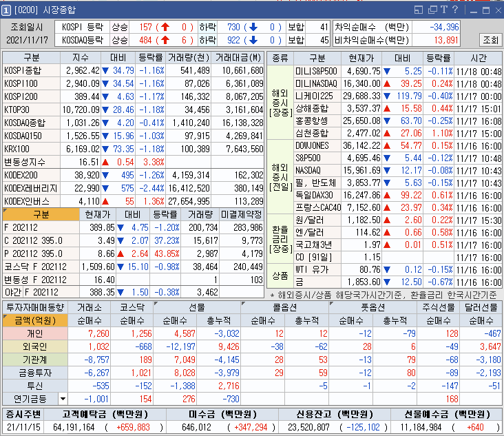Select the 기관계 investor row label
This screenshot has width=504, height=436.
35,360
